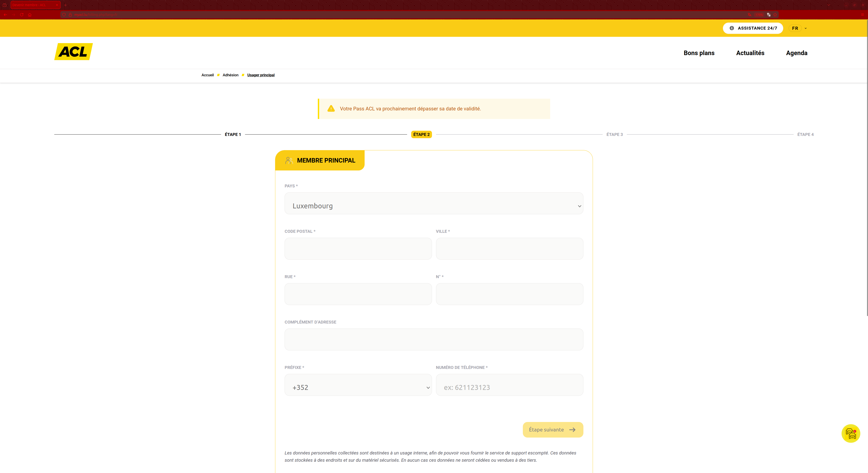Click the Étape suivante button

click(x=553, y=430)
